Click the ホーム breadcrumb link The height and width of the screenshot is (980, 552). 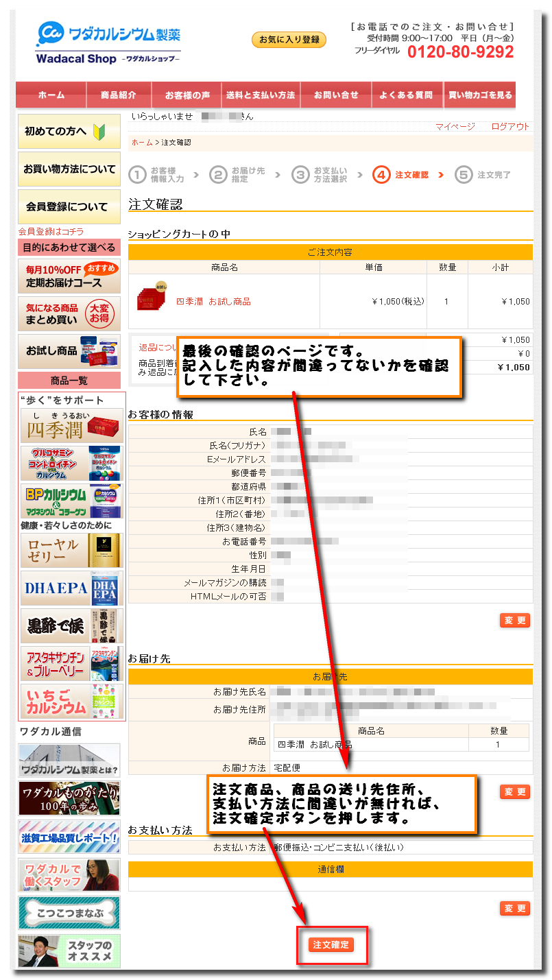(x=142, y=143)
